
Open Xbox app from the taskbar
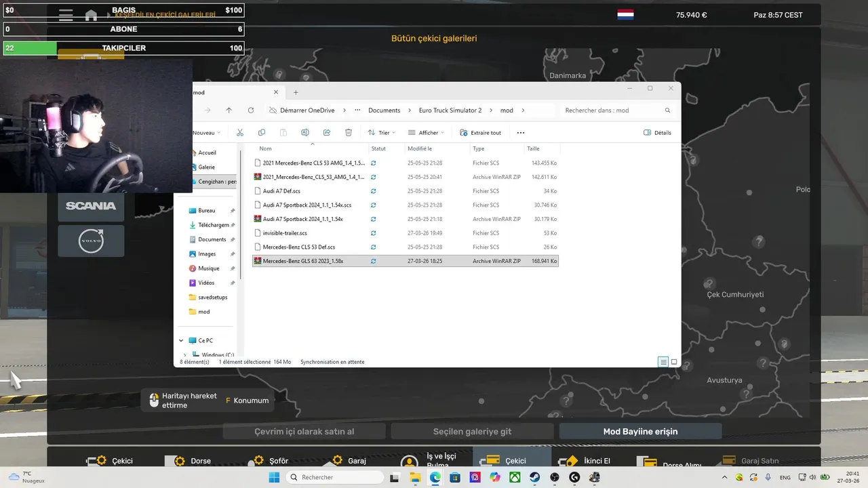click(515, 477)
